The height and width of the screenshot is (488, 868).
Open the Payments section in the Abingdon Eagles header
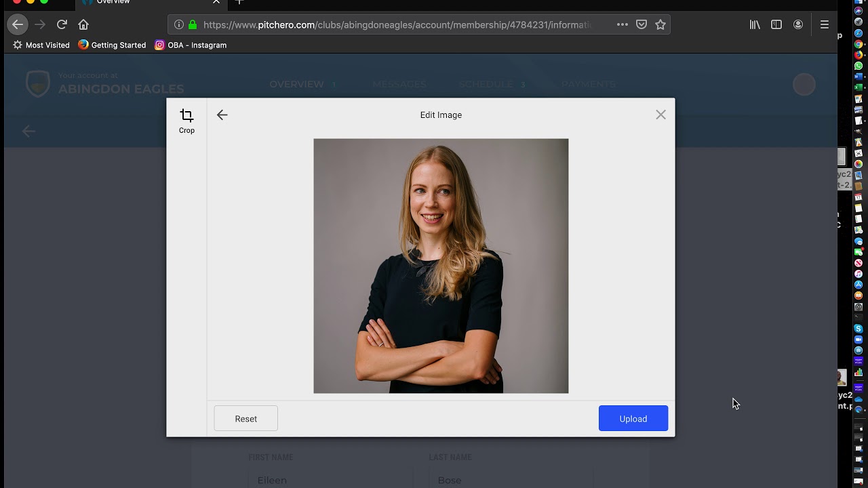[588, 84]
